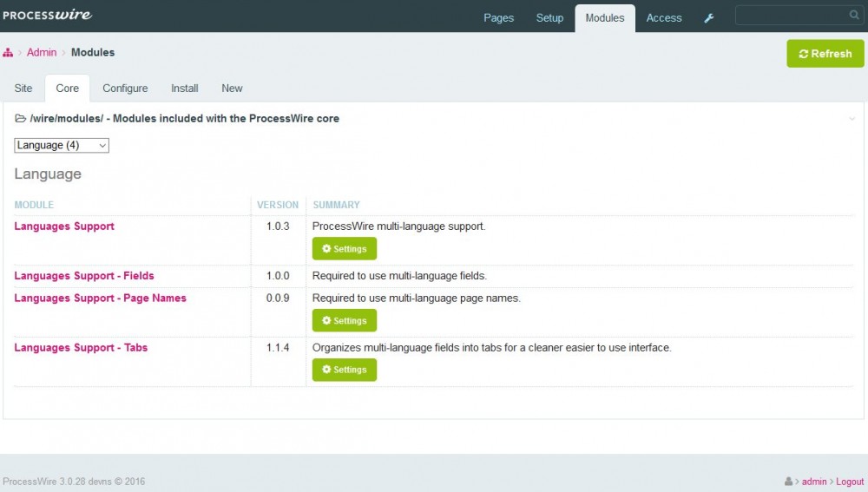Screen dimensions: 868x492
Task: Switch to the New tab
Action: click(x=232, y=89)
